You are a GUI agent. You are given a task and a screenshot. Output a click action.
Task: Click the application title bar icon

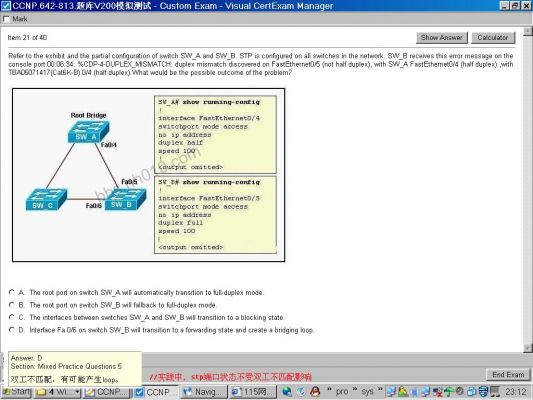click(x=6, y=6)
